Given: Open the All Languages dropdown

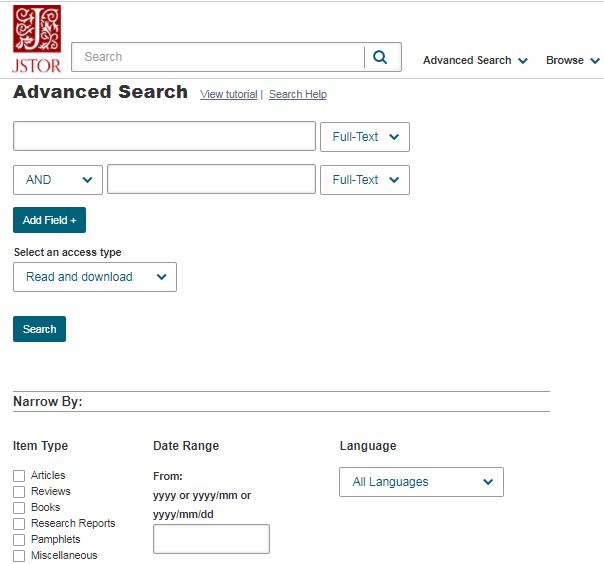Looking at the screenshot, I should 421,482.
